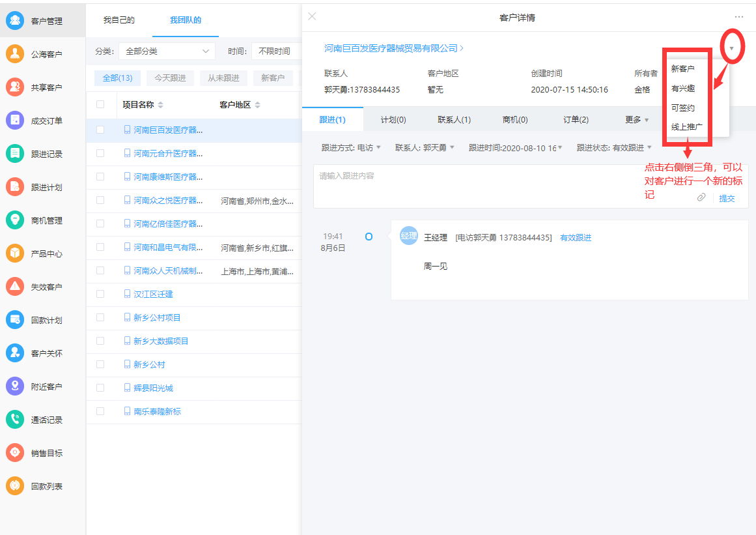The width and height of the screenshot is (756, 535).
Task: Click the 有效跟进 status link
Action: (x=575, y=237)
